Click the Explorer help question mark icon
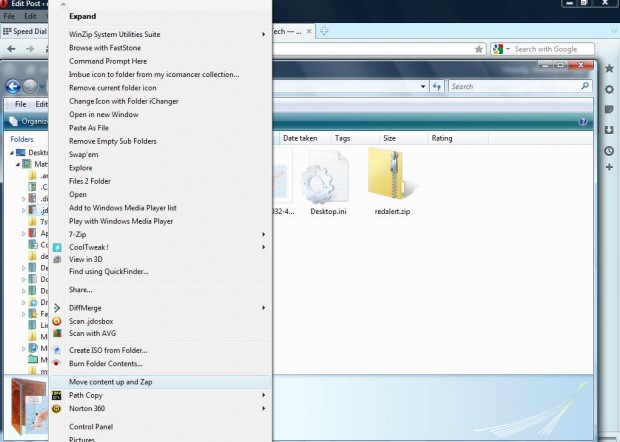The image size is (620, 442). pos(582,121)
